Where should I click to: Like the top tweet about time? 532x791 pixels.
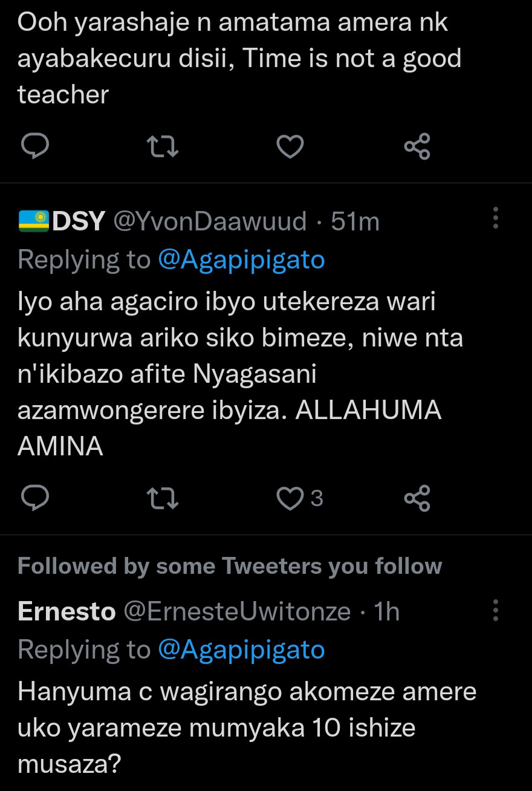pyautogui.click(x=290, y=146)
